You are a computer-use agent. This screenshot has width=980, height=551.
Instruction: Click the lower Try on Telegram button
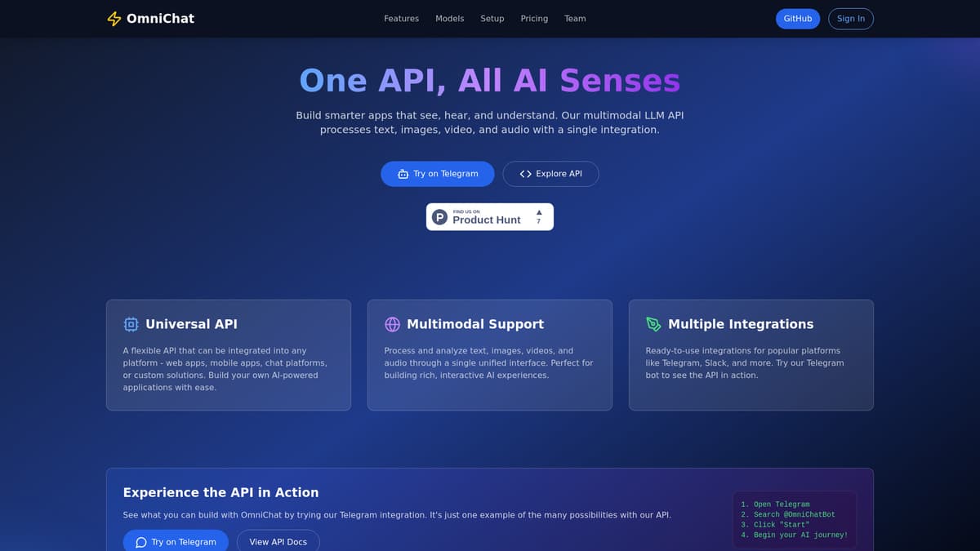pos(176,541)
